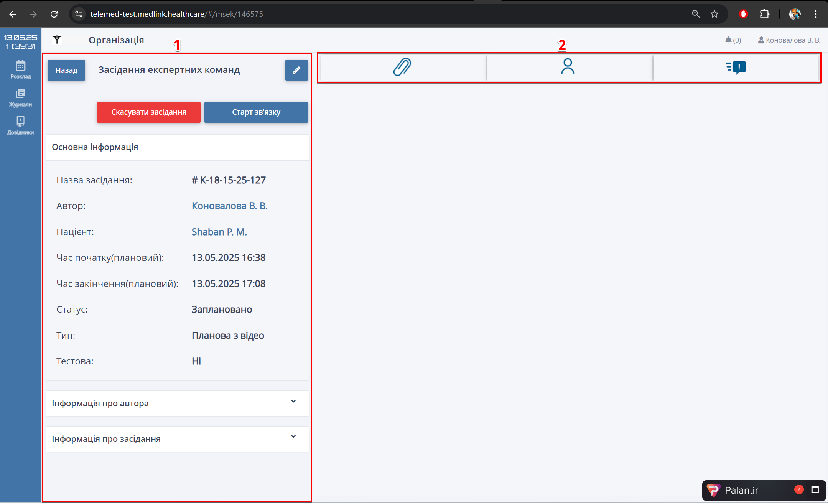Open Довідники in sidebar

(x=21, y=126)
